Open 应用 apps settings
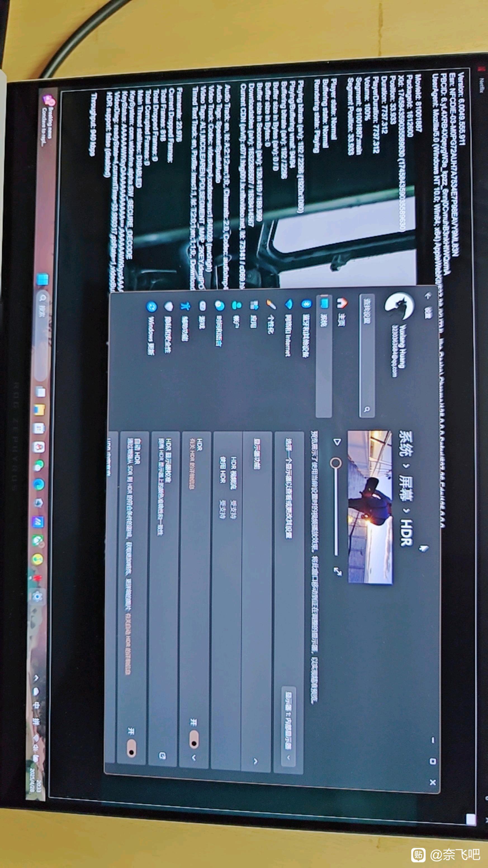This screenshot has height=868, width=488. coord(254,314)
